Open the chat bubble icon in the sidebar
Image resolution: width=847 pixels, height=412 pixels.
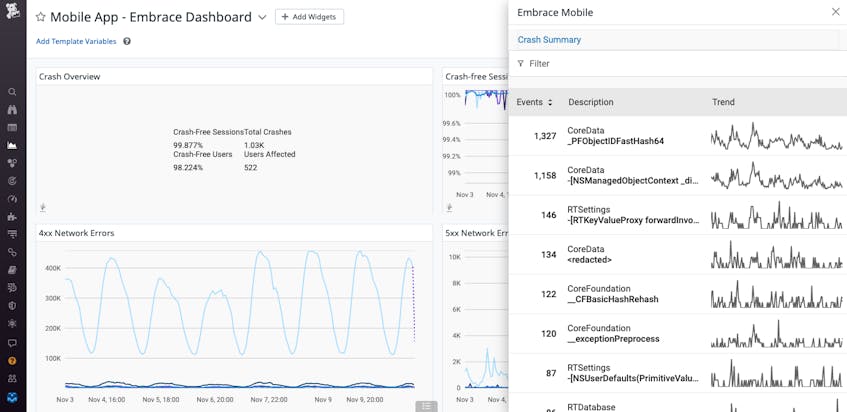click(12, 343)
